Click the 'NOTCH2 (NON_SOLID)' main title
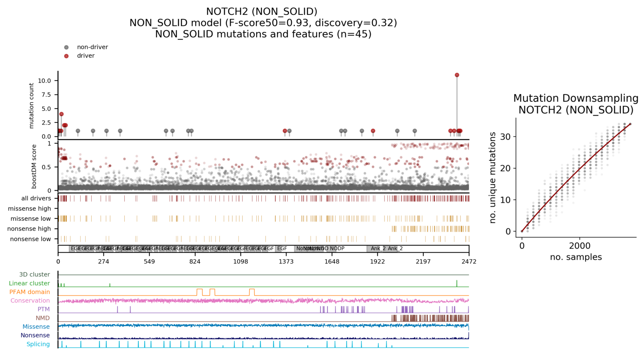This screenshot has height=356, width=644. point(262,11)
